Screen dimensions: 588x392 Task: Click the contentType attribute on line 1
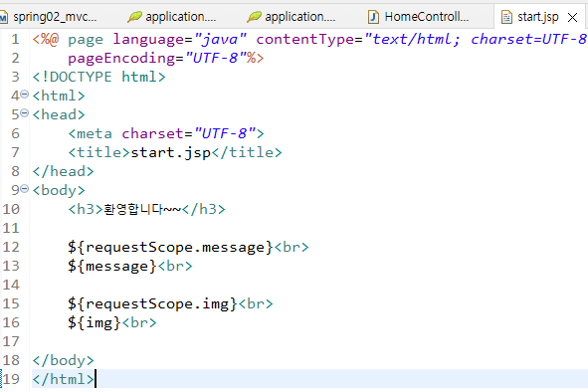(422, 39)
